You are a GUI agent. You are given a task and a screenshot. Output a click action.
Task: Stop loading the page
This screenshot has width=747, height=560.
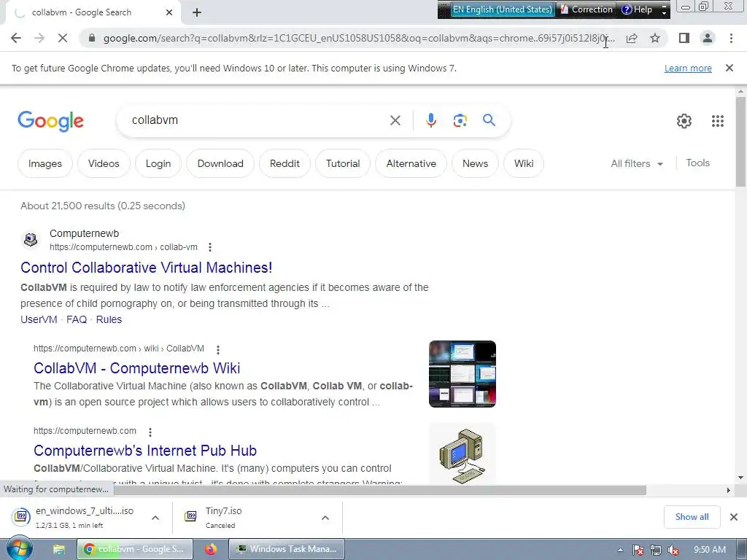63,38
